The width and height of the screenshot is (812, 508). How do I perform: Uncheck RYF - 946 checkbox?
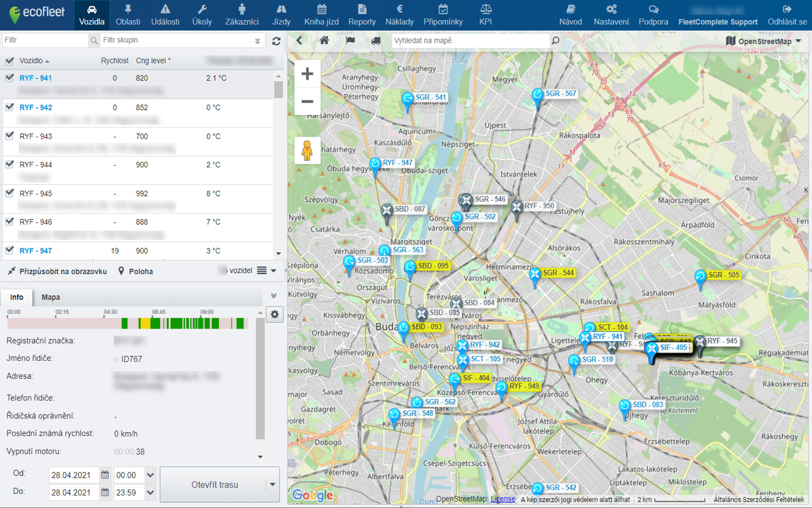[9, 222]
